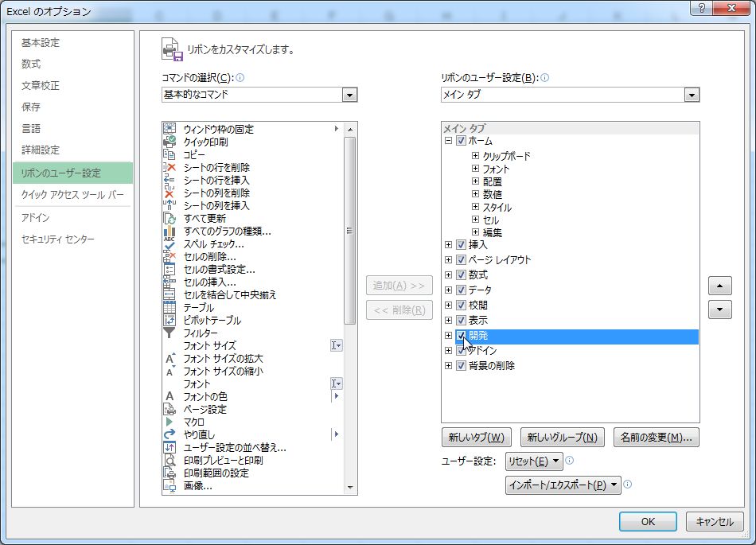
Task: Click the 新しいグループ button
Action: [562, 437]
